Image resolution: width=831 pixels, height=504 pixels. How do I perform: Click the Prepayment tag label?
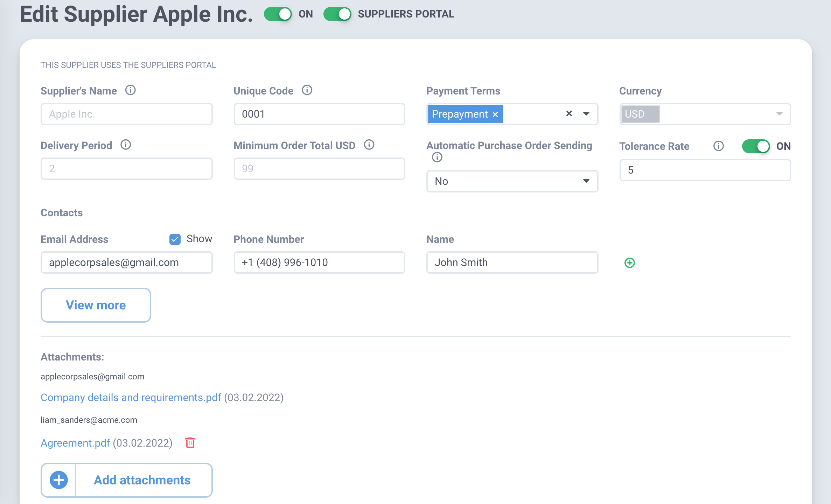pyautogui.click(x=460, y=114)
